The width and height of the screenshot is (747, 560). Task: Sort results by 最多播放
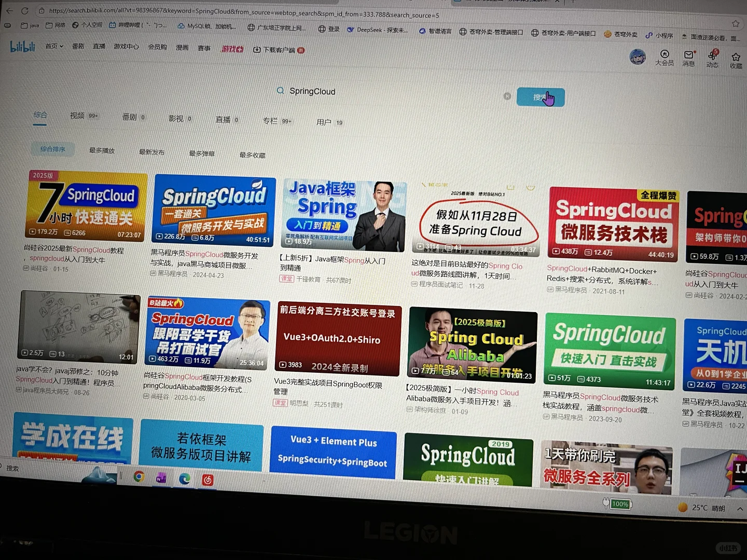pos(102,150)
